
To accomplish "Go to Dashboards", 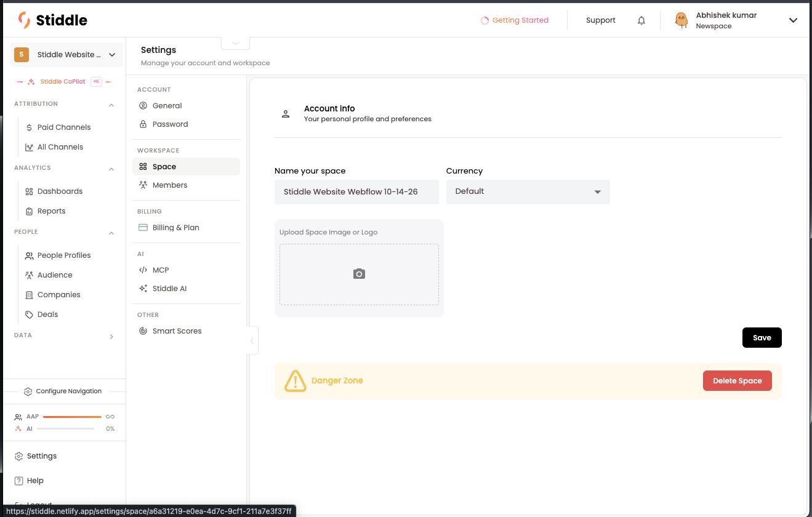I will click(60, 191).
